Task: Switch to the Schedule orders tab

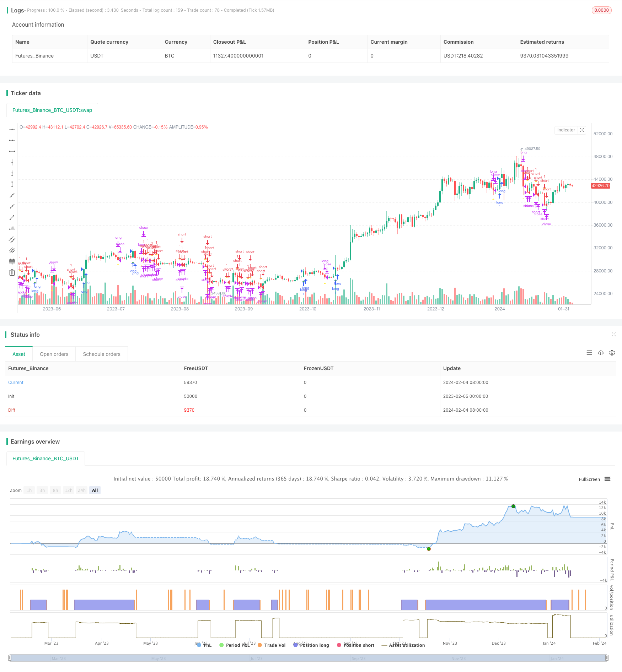Action: pos(102,354)
